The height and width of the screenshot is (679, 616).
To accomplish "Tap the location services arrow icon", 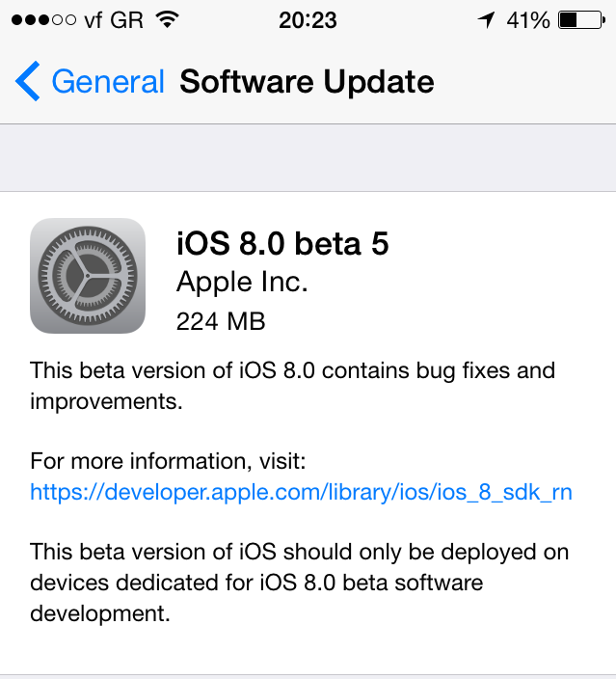I will click(487, 20).
